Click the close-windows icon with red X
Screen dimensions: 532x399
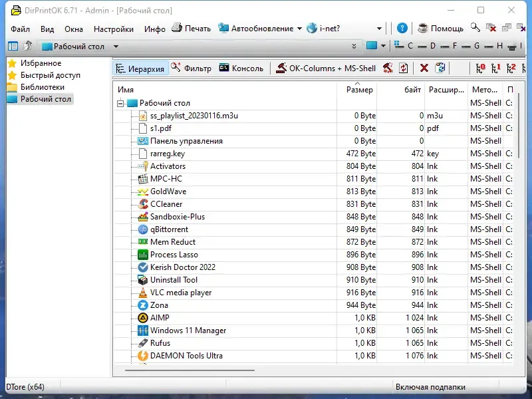click(491, 27)
